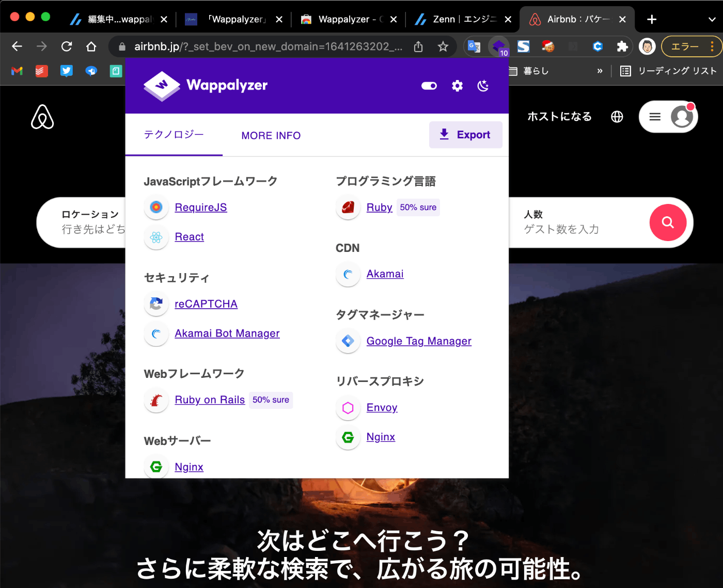
Task: Open the Airbnb user menu
Action: click(668, 117)
